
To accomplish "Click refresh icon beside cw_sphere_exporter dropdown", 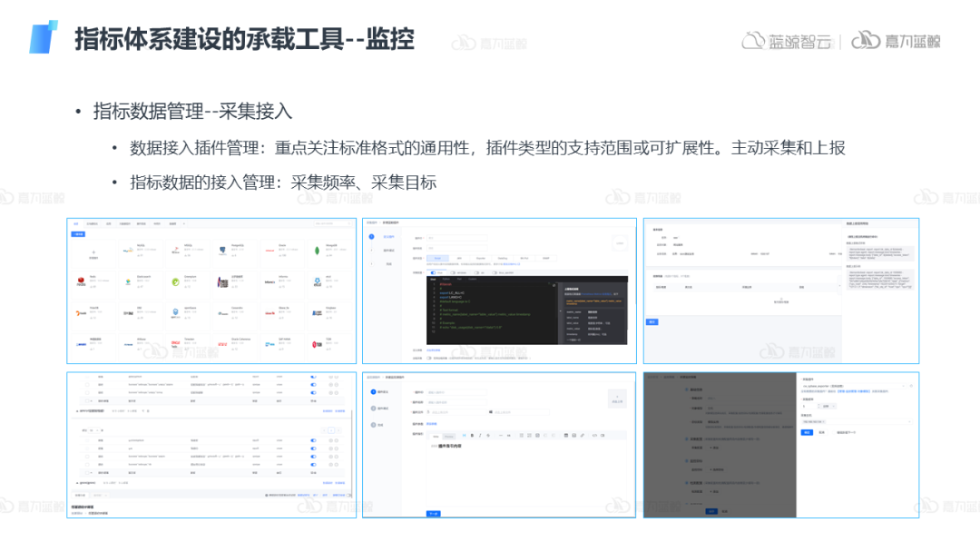I will [911, 386].
